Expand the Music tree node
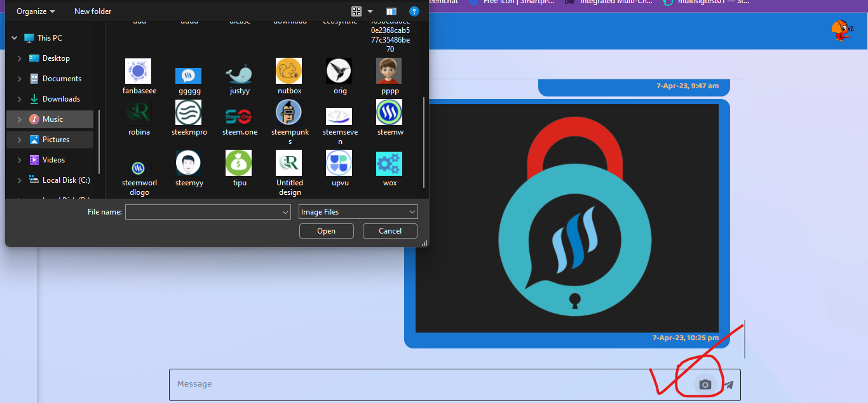The image size is (868, 403). pos(20,119)
